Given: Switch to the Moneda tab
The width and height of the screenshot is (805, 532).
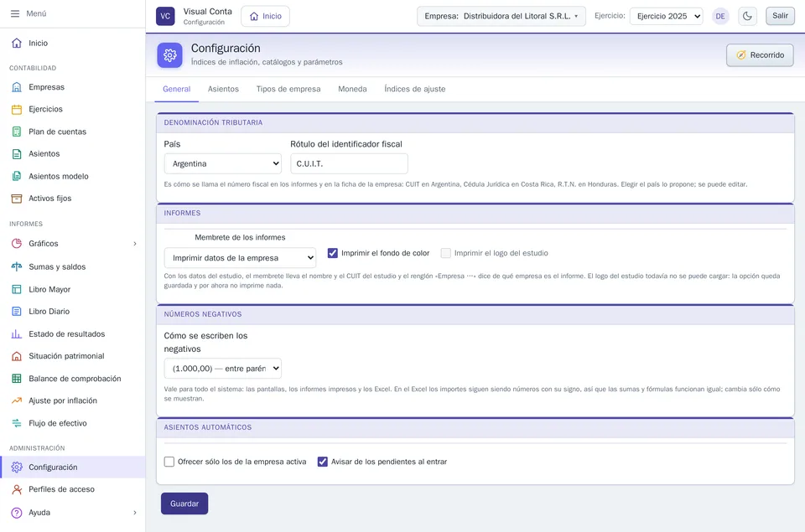Looking at the screenshot, I should [x=352, y=90].
